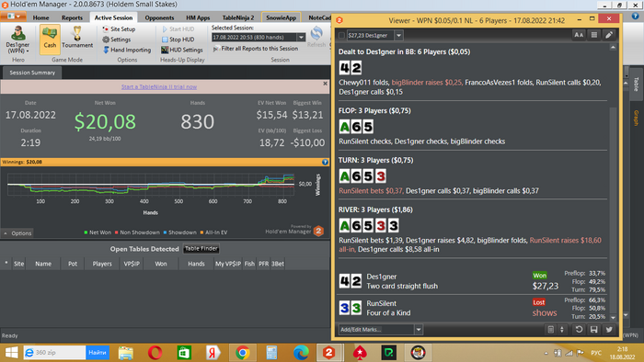Open the application menu button
Screen dimensions: 644x362
(14, 17)
